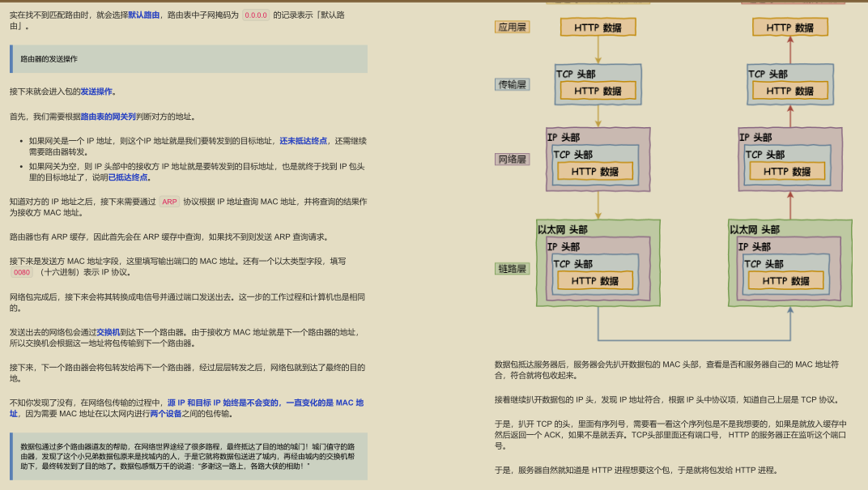Click the 传输层 layer label in diagram
The height and width of the screenshot is (490, 868).
[512, 84]
